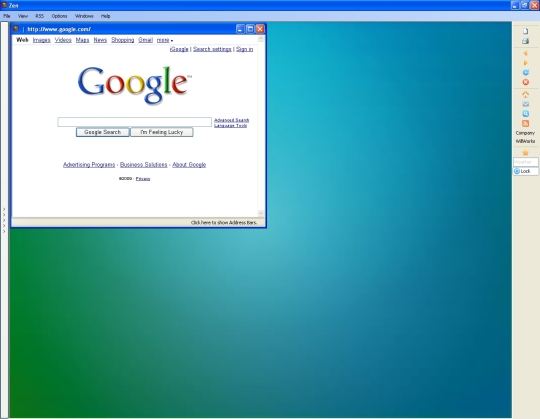Maximize the google.com child window
The width and height of the screenshot is (540, 419).
click(x=250, y=29)
